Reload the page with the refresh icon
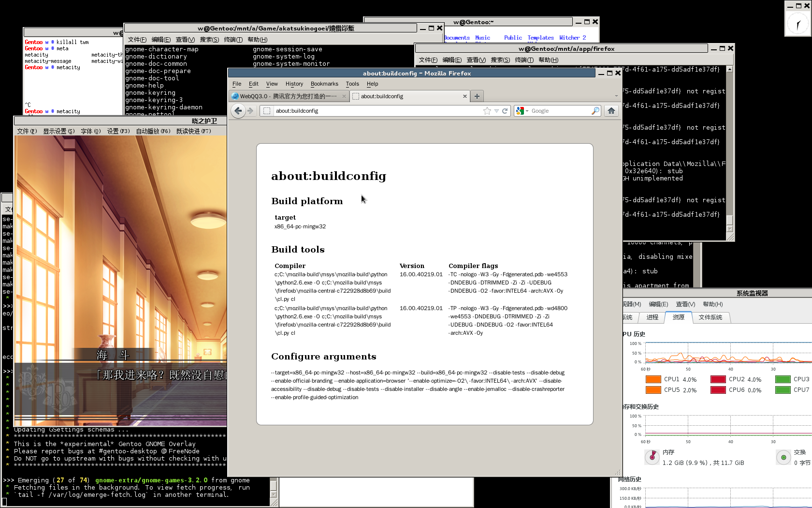This screenshot has height=508, width=812. point(505,111)
